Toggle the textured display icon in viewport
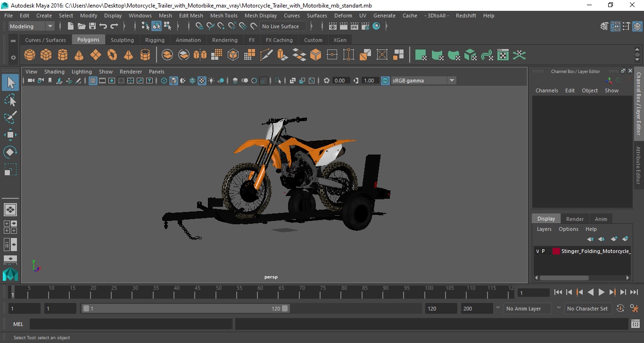The image size is (644, 343). [x=202, y=81]
